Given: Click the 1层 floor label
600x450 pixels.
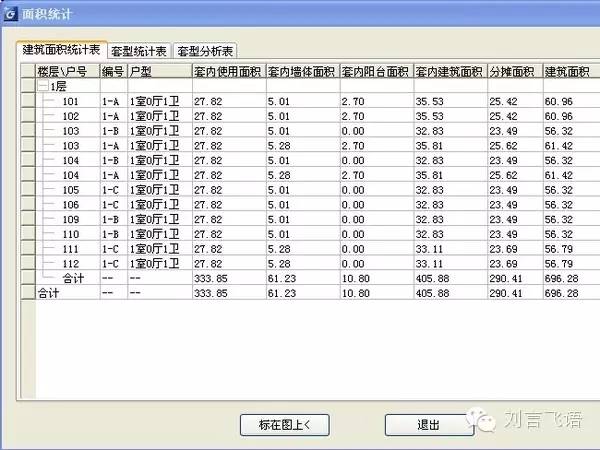Looking at the screenshot, I should [58, 86].
